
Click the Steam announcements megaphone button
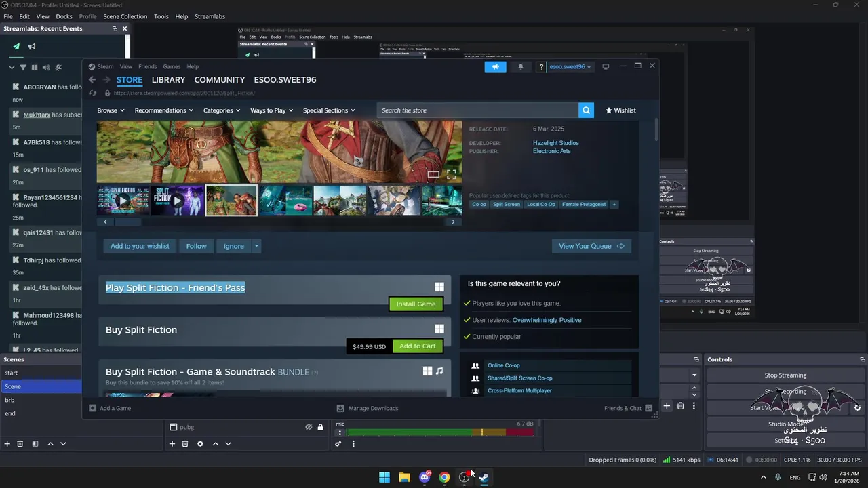point(495,66)
